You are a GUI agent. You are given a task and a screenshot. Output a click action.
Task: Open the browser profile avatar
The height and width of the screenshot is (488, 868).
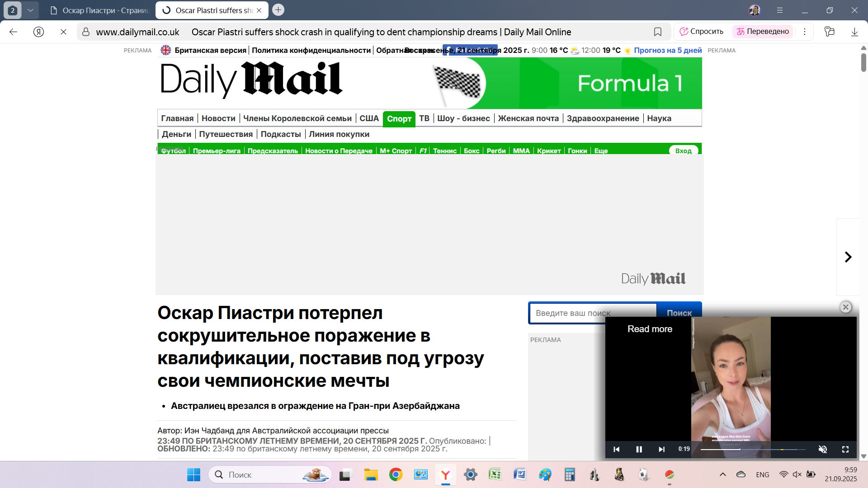click(x=755, y=10)
